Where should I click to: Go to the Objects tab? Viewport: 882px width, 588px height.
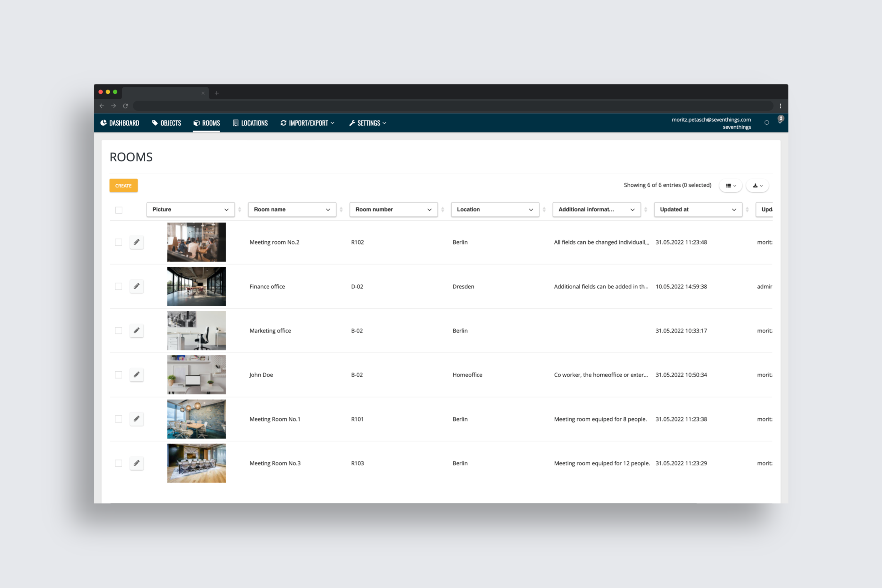[166, 123]
